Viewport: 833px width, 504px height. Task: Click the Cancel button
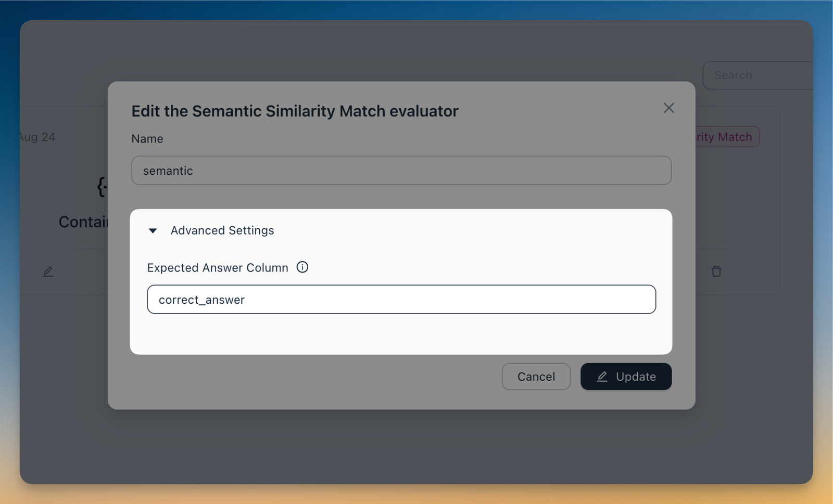click(536, 376)
